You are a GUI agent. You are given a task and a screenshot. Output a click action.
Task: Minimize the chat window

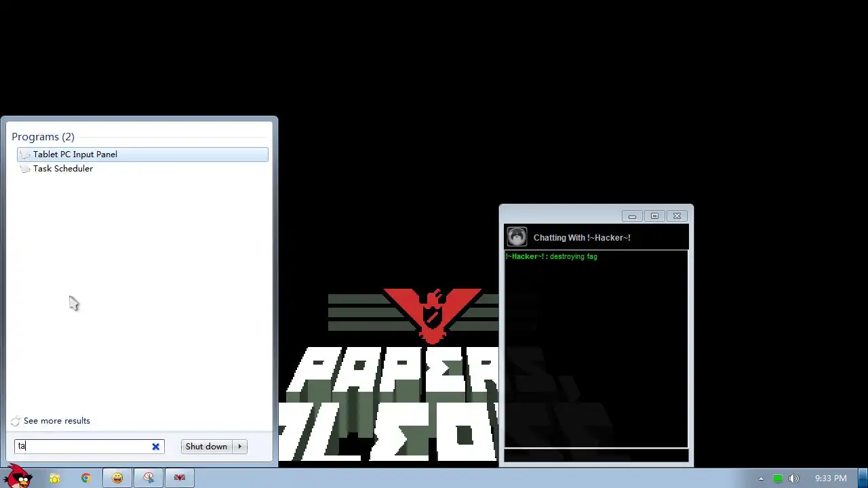632,216
